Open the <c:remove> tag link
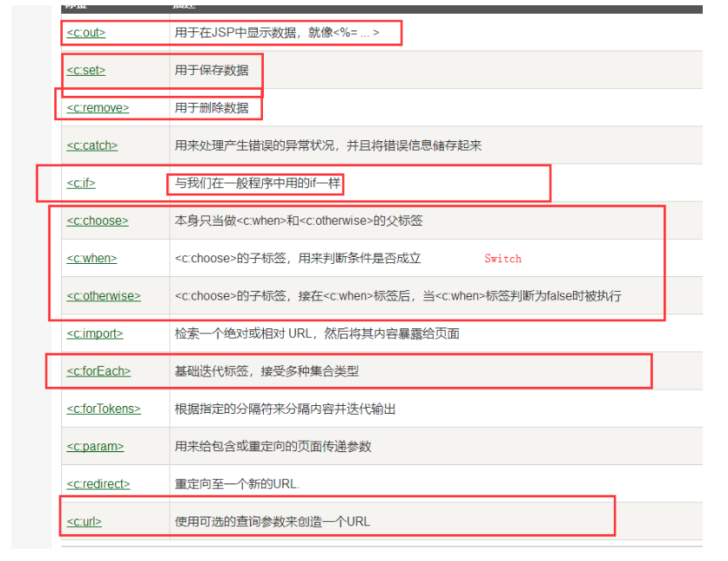This screenshot has height=561, width=728. tap(98, 108)
